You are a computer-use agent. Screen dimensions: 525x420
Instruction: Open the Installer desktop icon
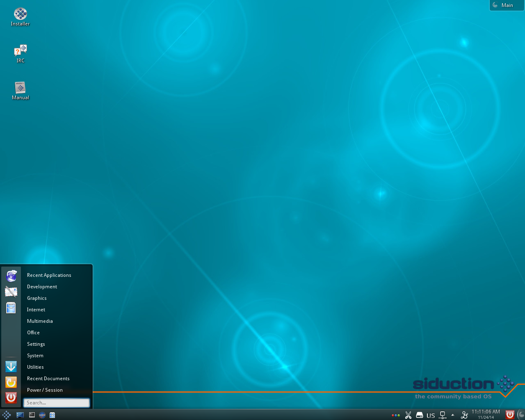pos(20,17)
